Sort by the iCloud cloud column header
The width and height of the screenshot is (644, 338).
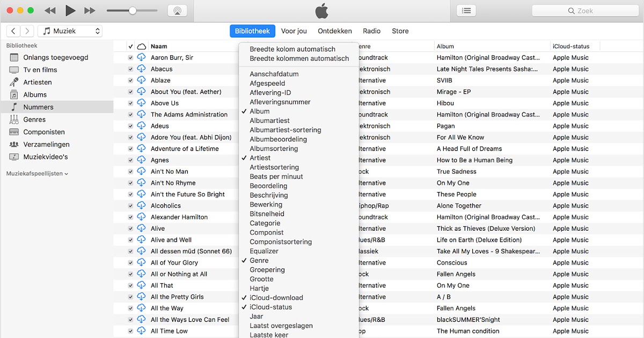click(142, 46)
